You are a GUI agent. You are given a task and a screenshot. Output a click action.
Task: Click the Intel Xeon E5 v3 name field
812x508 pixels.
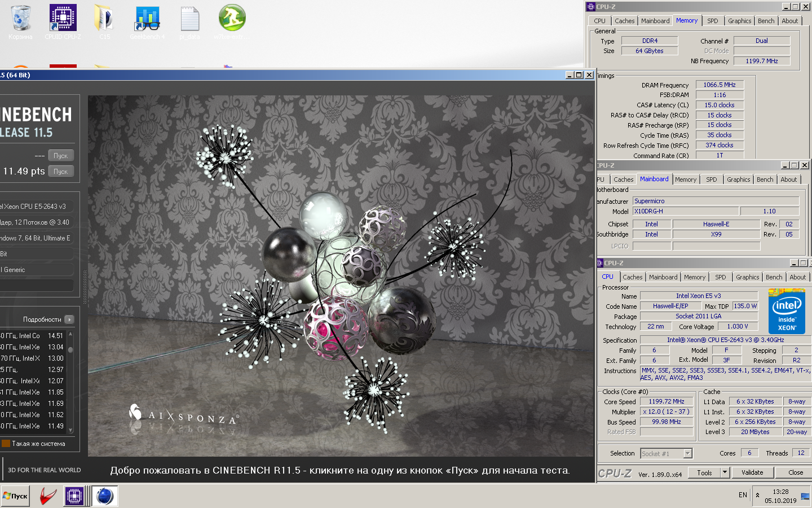click(x=699, y=296)
